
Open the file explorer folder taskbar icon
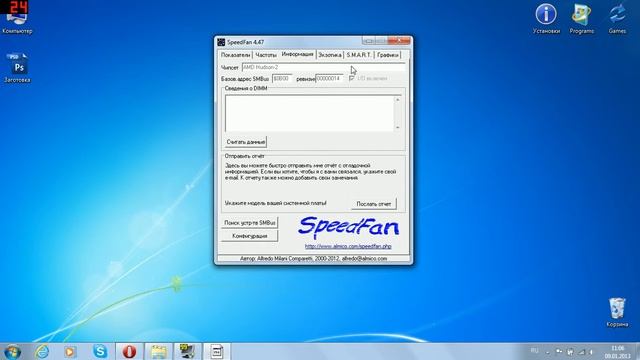159,351
